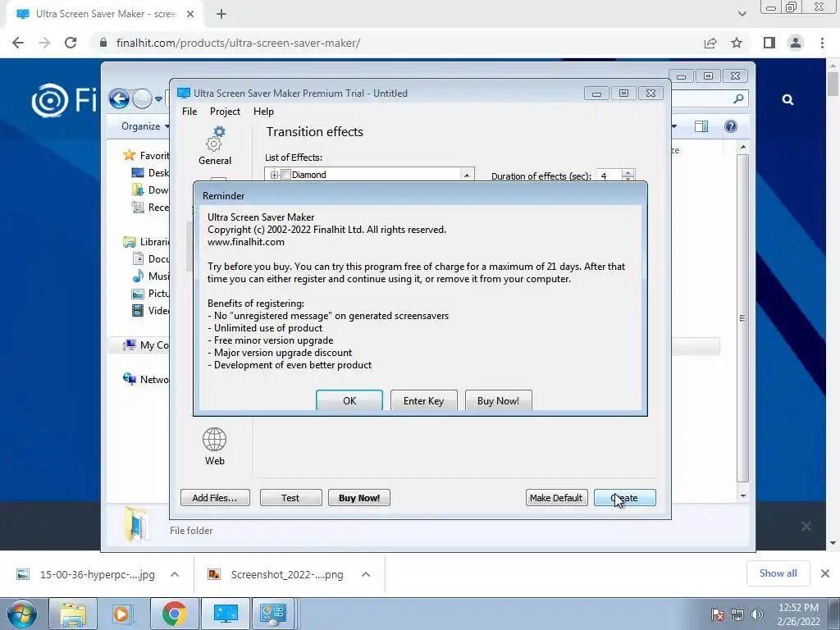Click the Make Default button
840x630 pixels.
click(x=557, y=498)
